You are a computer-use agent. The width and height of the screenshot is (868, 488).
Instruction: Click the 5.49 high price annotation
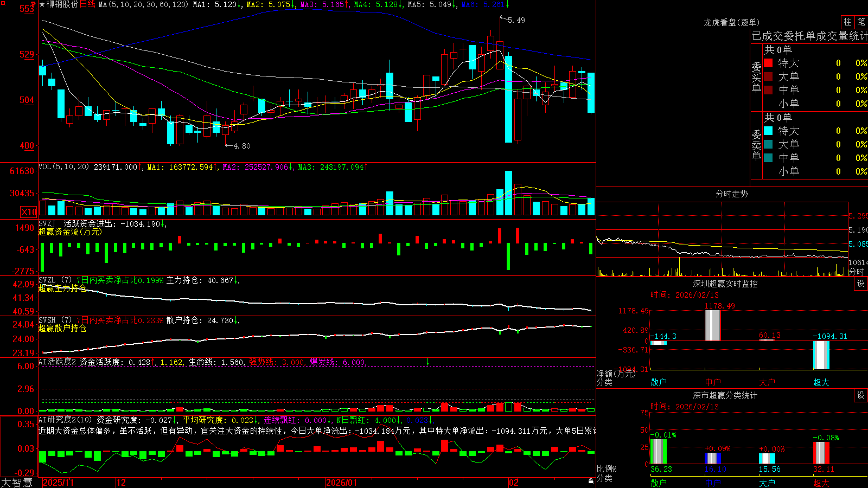pyautogui.click(x=516, y=20)
